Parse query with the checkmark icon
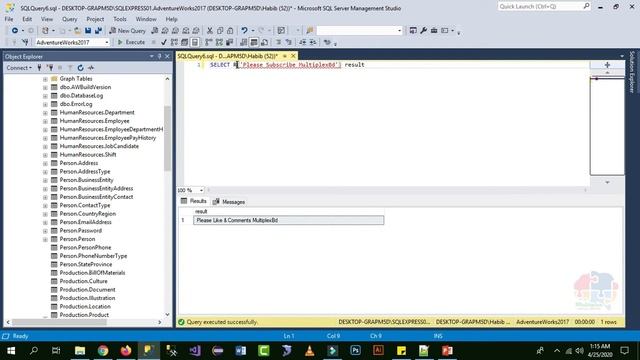 pyautogui.click(x=164, y=42)
